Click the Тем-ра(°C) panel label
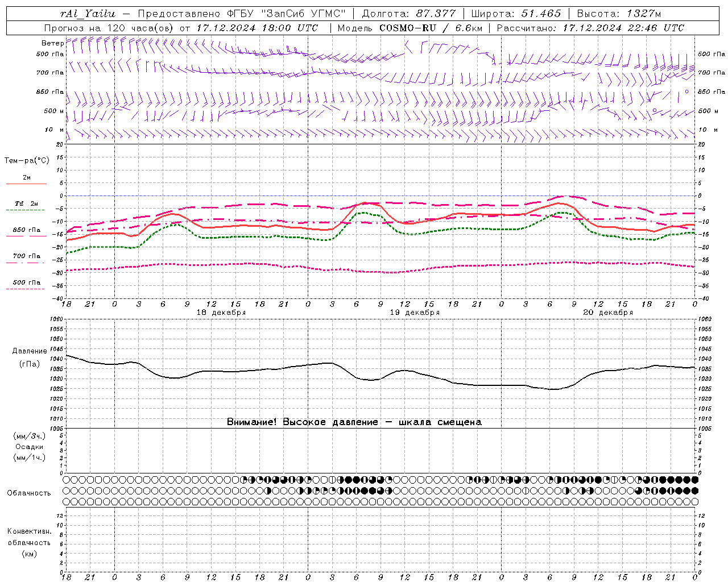The image size is (728, 582). [27, 161]
